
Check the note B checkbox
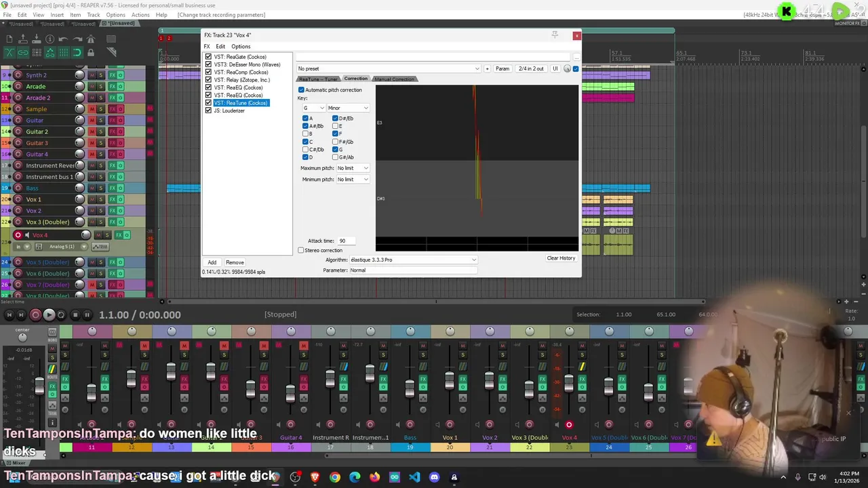coord(305,134)
